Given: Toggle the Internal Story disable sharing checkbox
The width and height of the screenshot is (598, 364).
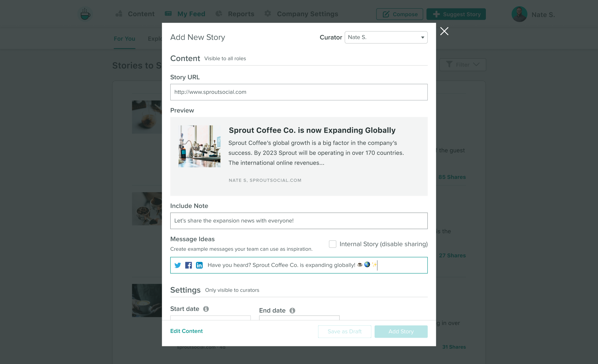Looking at the screenshot, I should [333, 244].
